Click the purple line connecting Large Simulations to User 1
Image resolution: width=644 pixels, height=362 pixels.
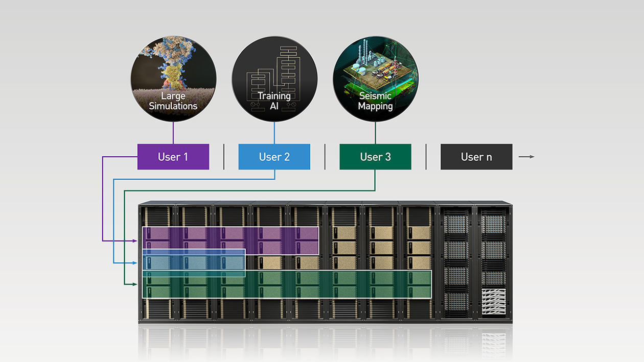click(173, 133)
